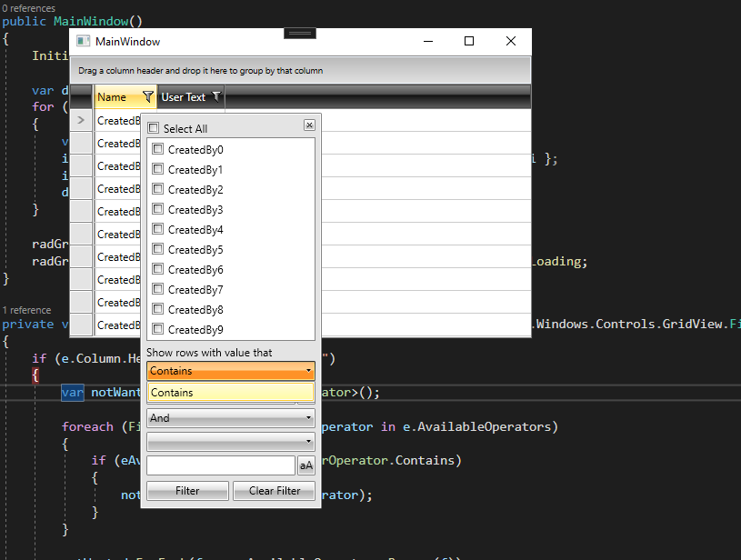Maximize the MainWindow window
Image resolution: width=741 pixels, height=560 pixels.
pyautogui.click(x=469, y=41)
